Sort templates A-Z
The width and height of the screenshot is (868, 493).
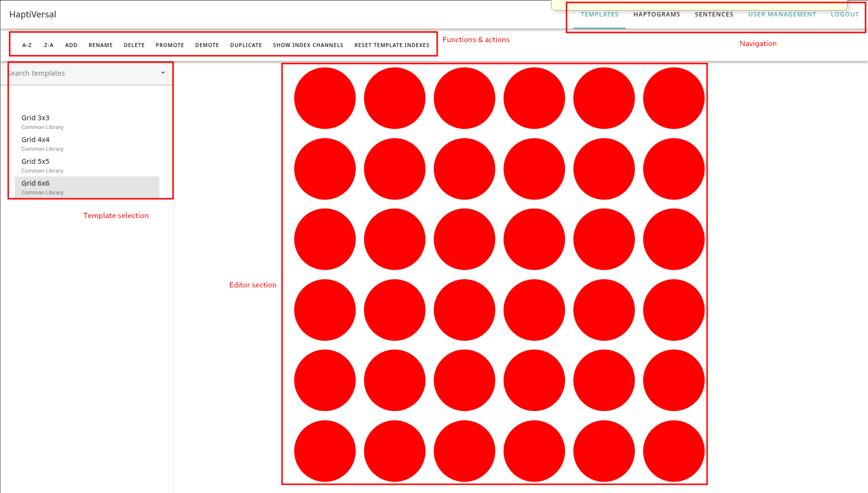pyautogui.click(x=27, y=45)
